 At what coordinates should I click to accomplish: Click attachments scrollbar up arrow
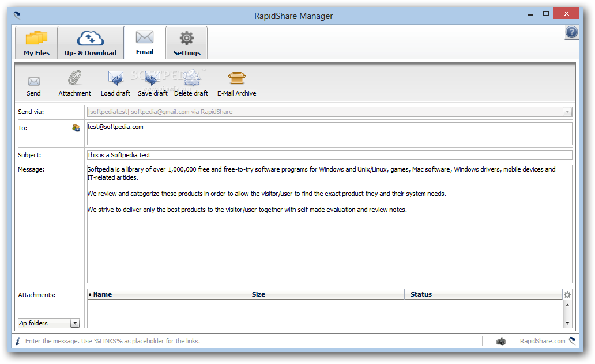point(567,305)
